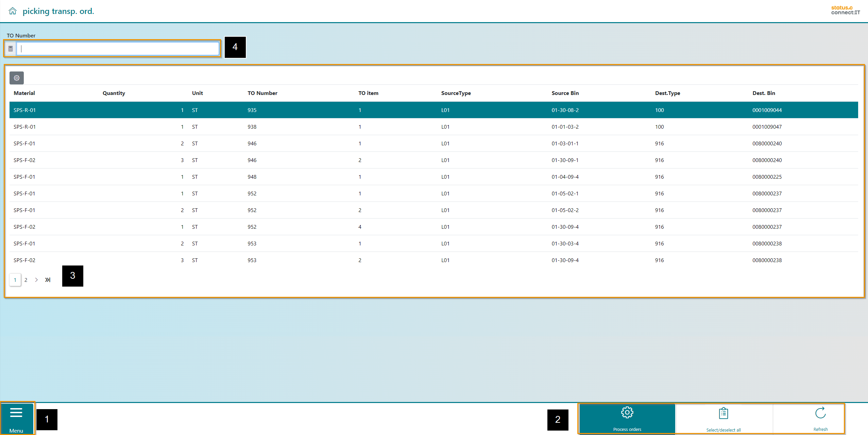Sort by TO Number column header
The height and width of the screenshot is (435, 868).
click(x=262, y=93)
